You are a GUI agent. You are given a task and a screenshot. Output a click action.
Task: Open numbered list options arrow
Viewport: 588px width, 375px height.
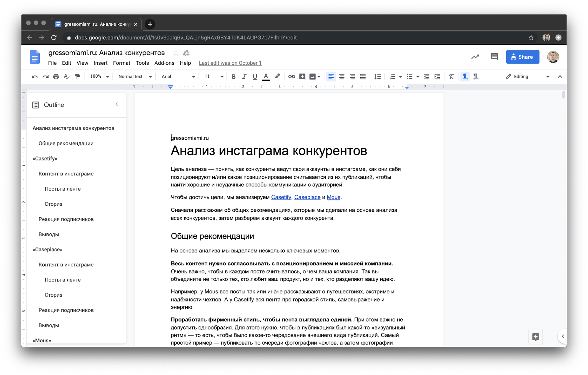tap(400, 77)
